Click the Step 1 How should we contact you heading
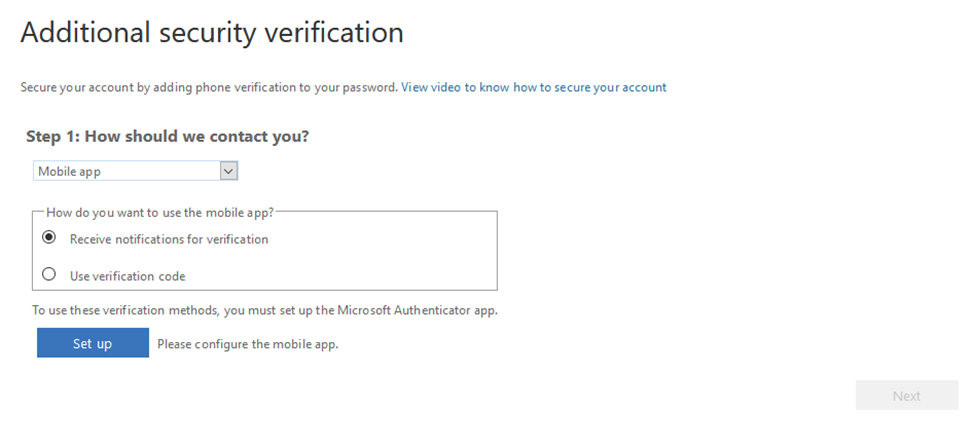This screenshot has width=975, height=448. point(167,136)
